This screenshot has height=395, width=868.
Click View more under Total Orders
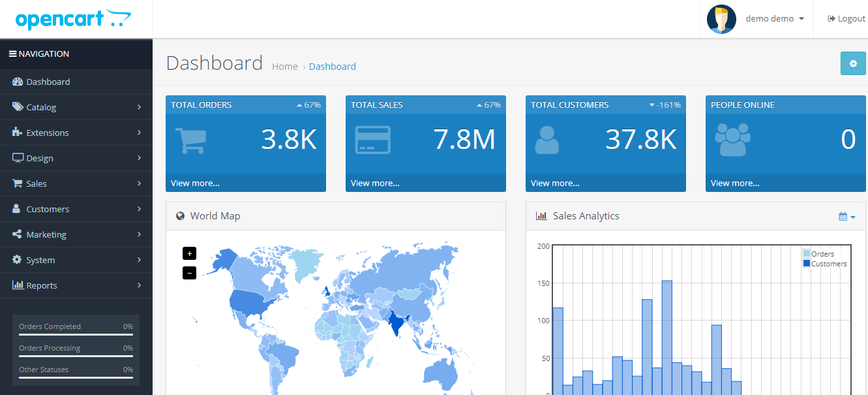click(x=195, y=183)
